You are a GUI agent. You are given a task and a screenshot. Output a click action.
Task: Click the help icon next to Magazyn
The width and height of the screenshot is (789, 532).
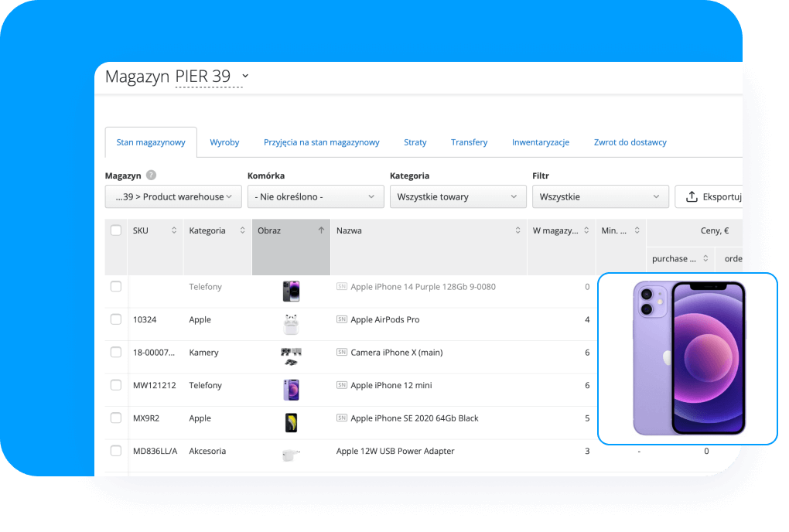pyautogui.click(x=151, y=176)
